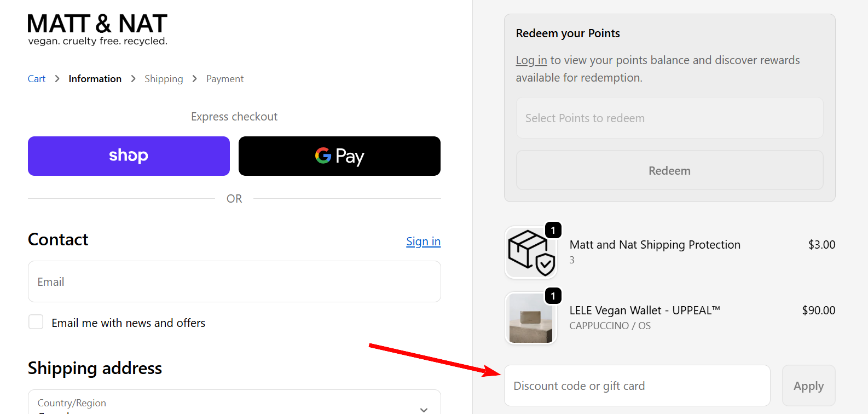The height and width of the screenshot is (414, 868).
Task: Click the Sign in link
Action: pyautogui.click(x=423, y=242)
